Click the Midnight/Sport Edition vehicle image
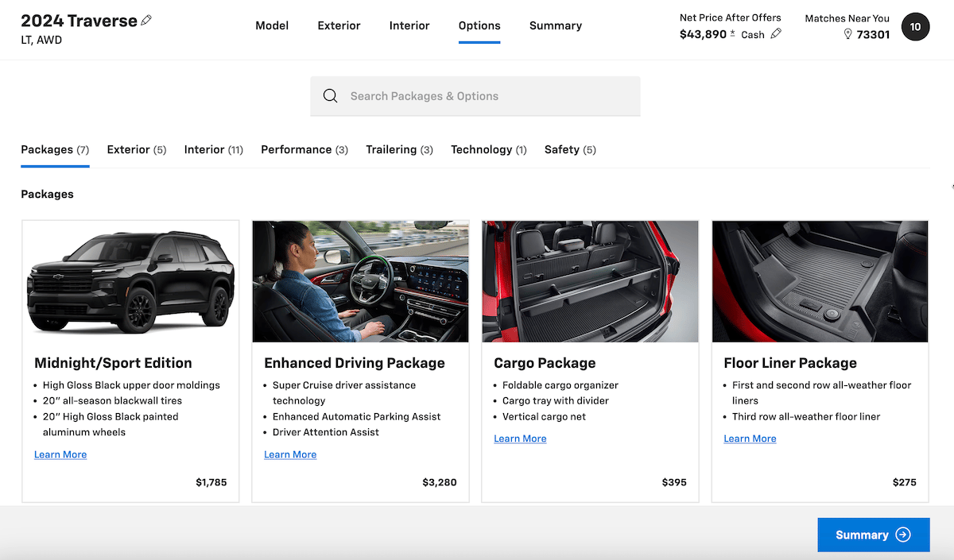The height and width of the screenshot is (560, 954). (130, 281)
